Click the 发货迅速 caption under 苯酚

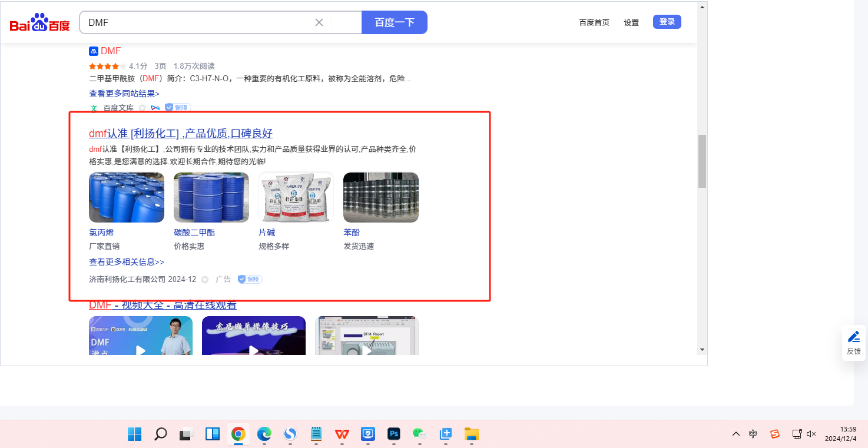[359, 246]
